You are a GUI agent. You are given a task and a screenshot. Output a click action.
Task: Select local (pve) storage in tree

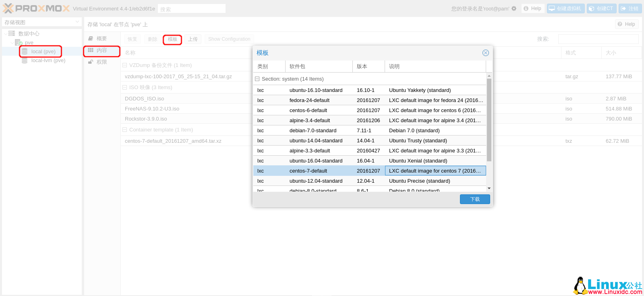(x=41, y=52)
